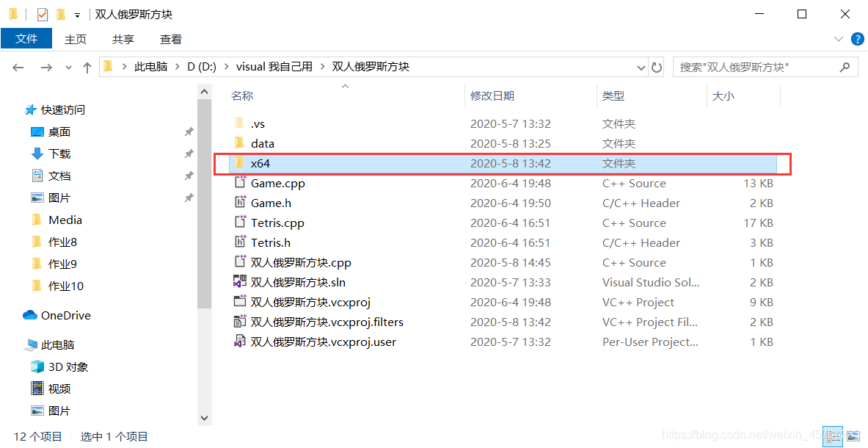Open the 文件 ribbon tab

click(x=26, y=39)
